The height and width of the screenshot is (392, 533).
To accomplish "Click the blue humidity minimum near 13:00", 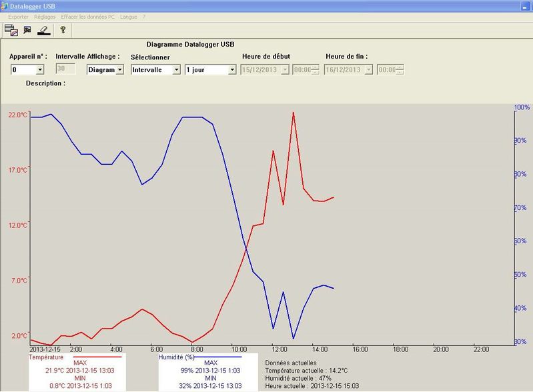I will click(293, 337).
